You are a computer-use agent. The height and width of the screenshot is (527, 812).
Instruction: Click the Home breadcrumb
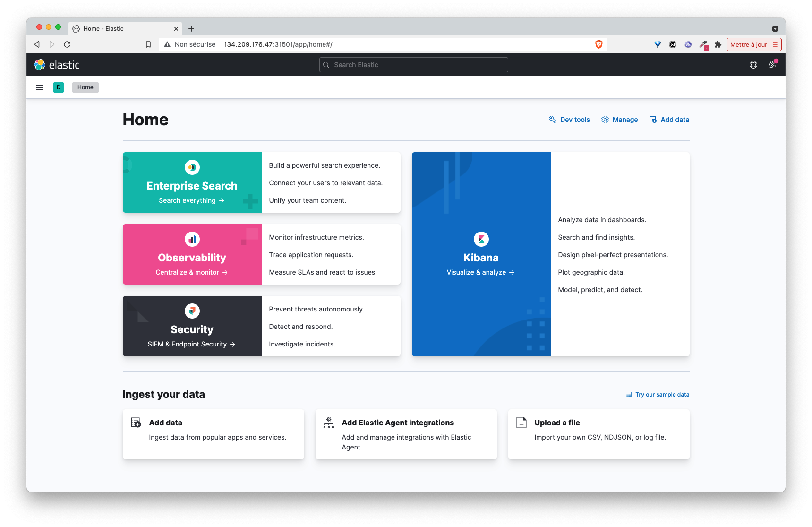click(x=85, y=87)
